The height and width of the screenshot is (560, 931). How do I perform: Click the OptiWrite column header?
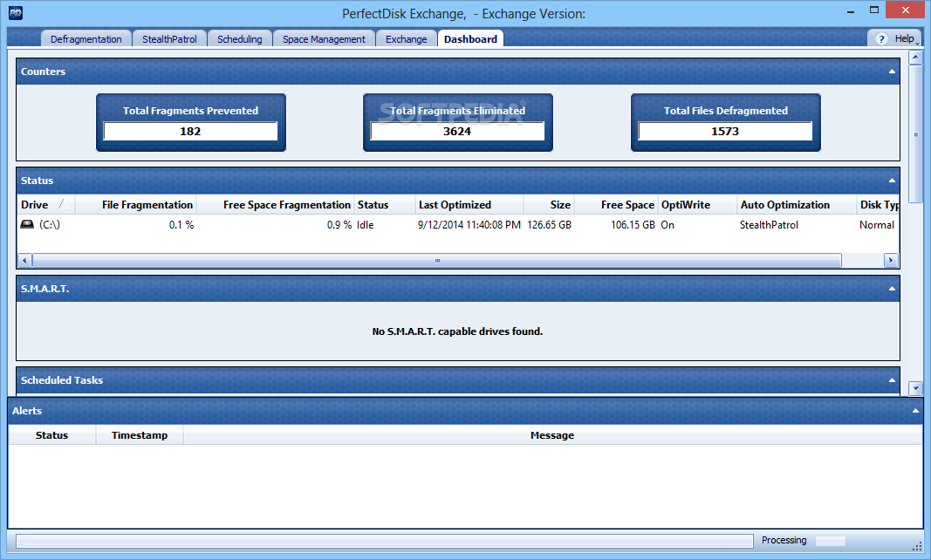(698, 205)
